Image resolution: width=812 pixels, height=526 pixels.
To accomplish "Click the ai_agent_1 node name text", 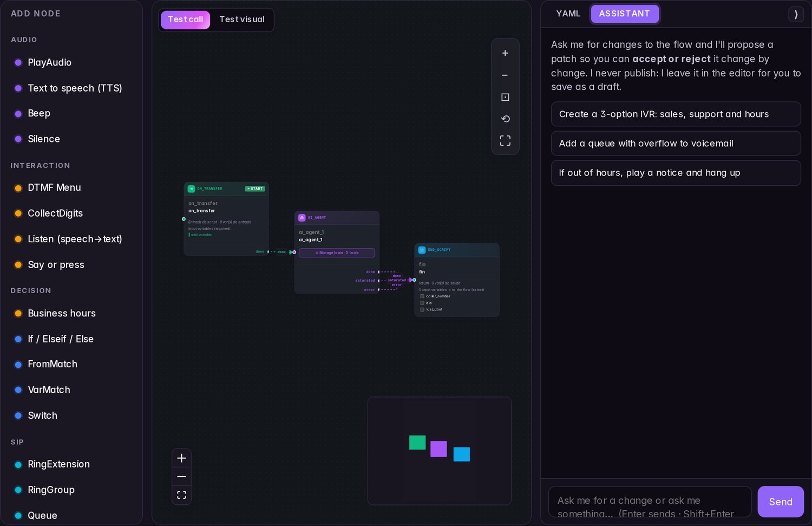I will pyautogui.click(x=311, y=240).
